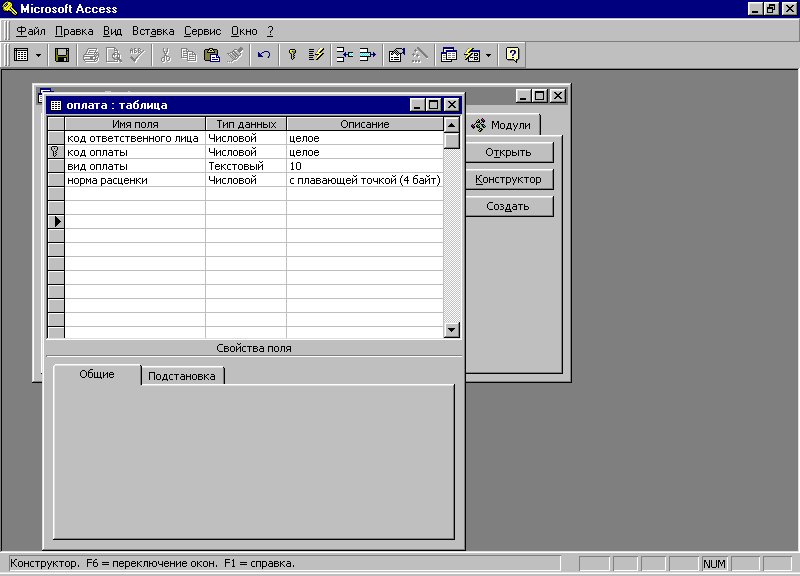The width and height of the screenshot is (800, 576).
Task: Click the Help question-mark toolbar icon
Action: point(512,55)
